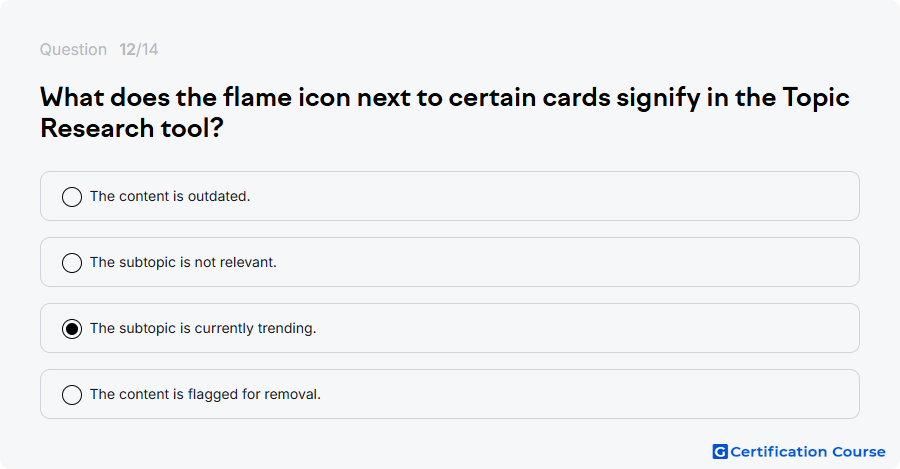The width and height of the screenshot is (900, 469).
Task: Click the 'The content is outdated.' answer text
Action: point(170,196)
